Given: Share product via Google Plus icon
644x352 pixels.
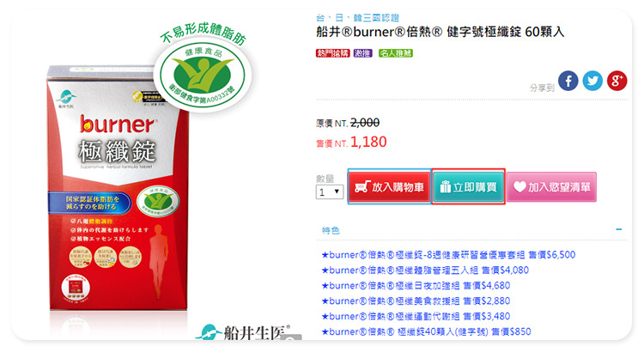Looking at the screenshot, I should point(617,81).
